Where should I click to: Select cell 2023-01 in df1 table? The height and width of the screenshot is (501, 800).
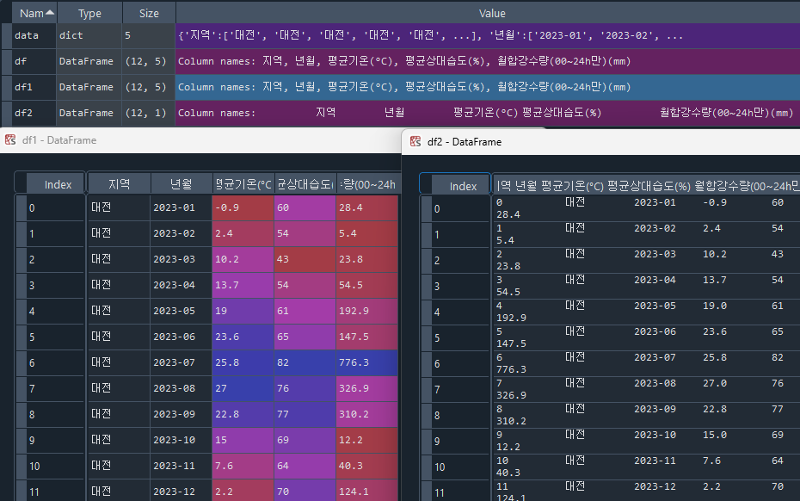coord(181,208)
